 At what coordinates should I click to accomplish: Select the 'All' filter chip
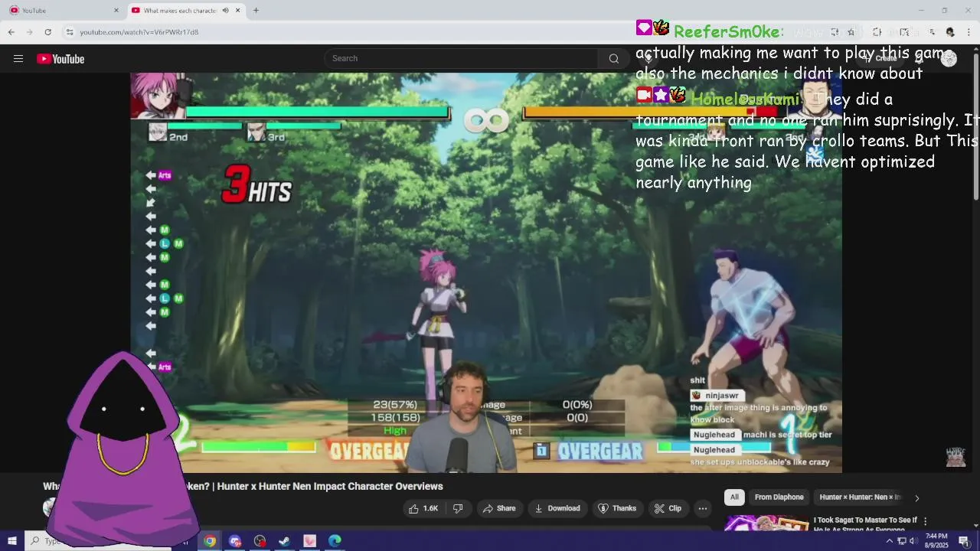pos(734,497)
